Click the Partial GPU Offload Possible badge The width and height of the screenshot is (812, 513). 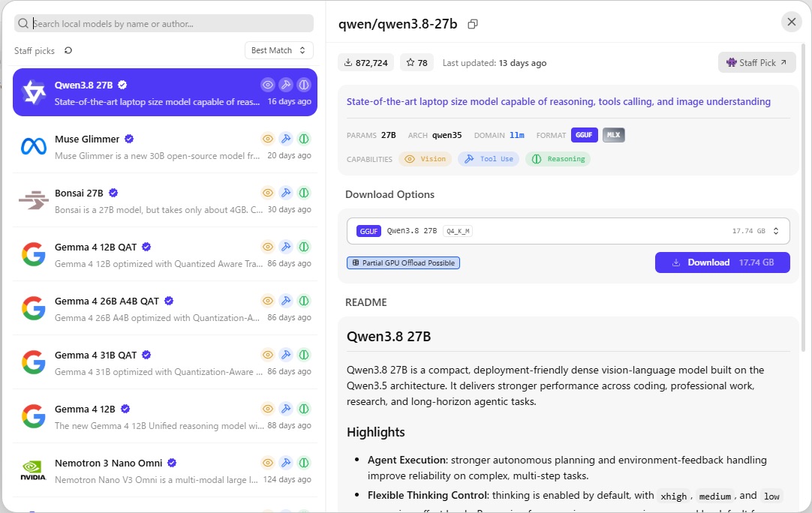pos(404,263)
